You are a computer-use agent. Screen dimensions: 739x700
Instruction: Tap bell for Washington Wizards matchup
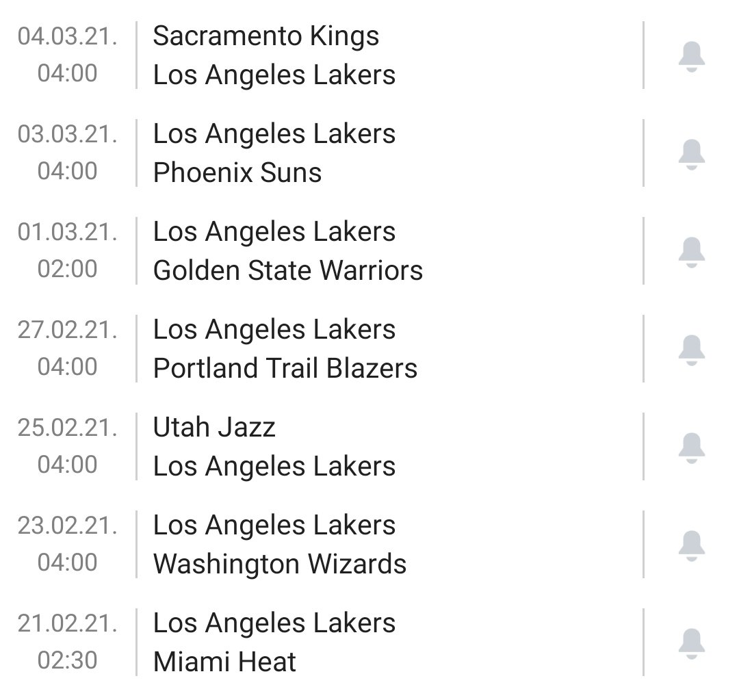691,545
